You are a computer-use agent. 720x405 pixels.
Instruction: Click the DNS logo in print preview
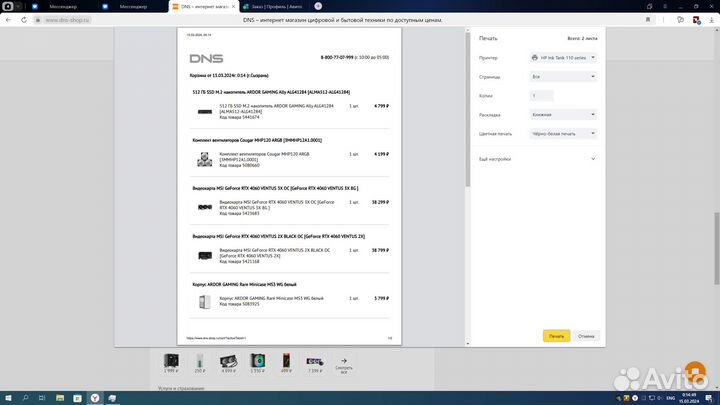(206, 58)
